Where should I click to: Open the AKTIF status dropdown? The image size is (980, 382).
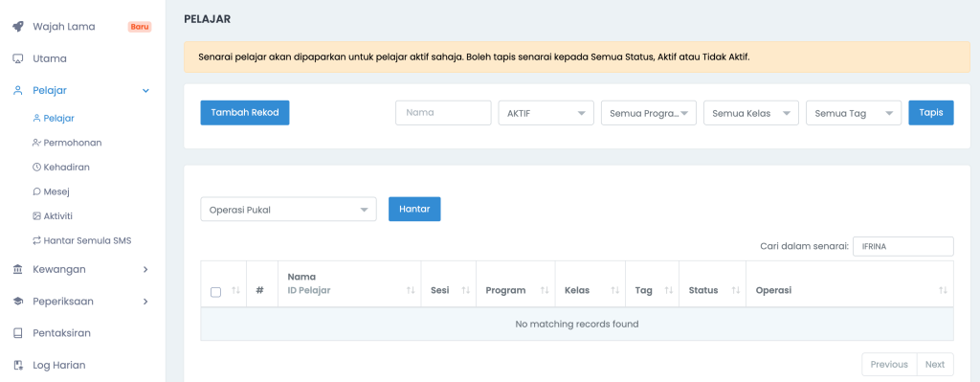coord(546,113)
